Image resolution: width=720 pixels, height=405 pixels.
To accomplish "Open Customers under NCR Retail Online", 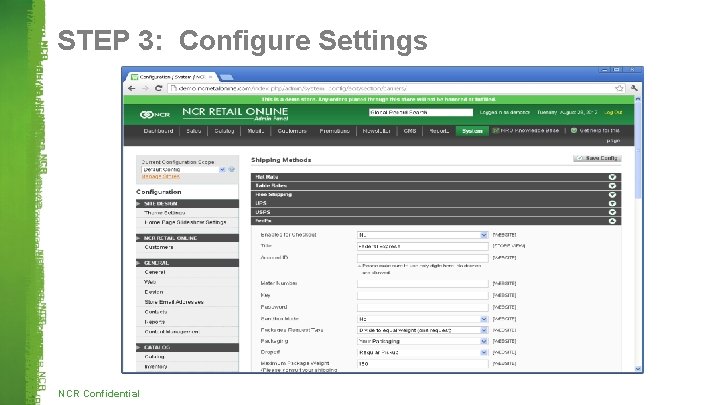I will click(159, 247).
